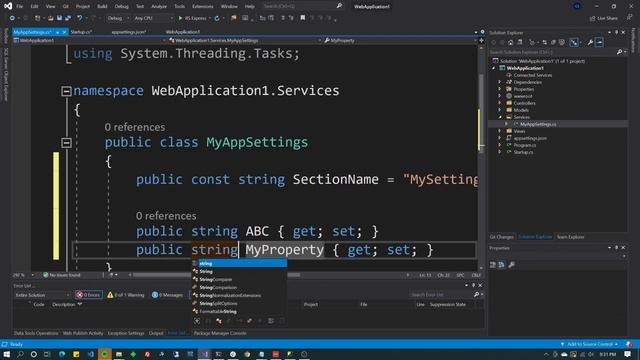Click the Visual Studio logo icon
This screenshot has width=640, height=360.
8,6
